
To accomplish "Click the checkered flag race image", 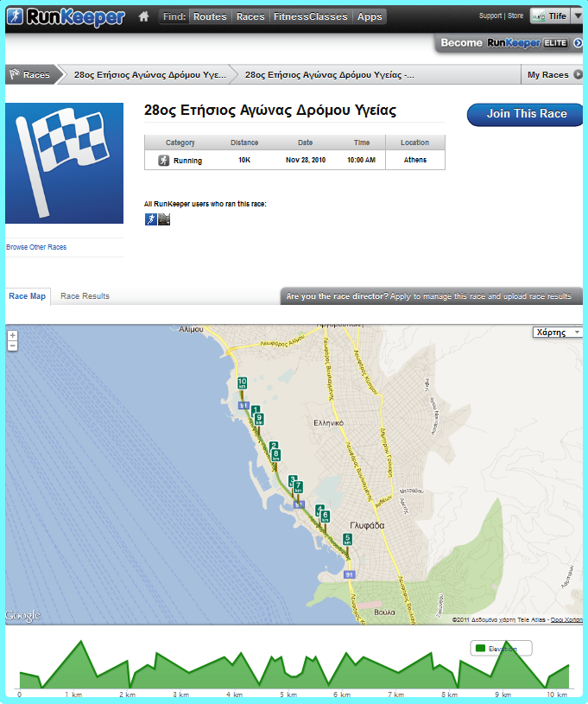I will click(64, 163).
